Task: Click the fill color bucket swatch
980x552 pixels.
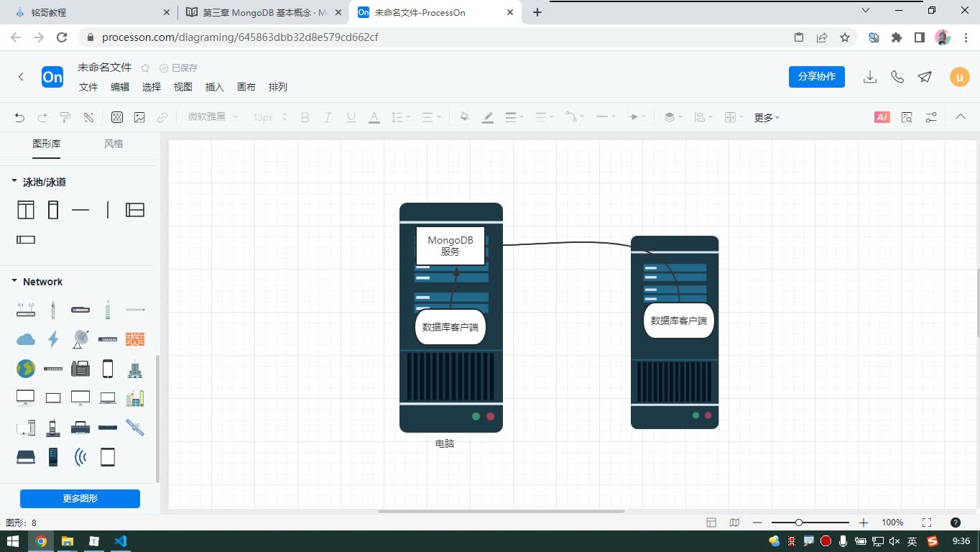Action: (465, 117)
